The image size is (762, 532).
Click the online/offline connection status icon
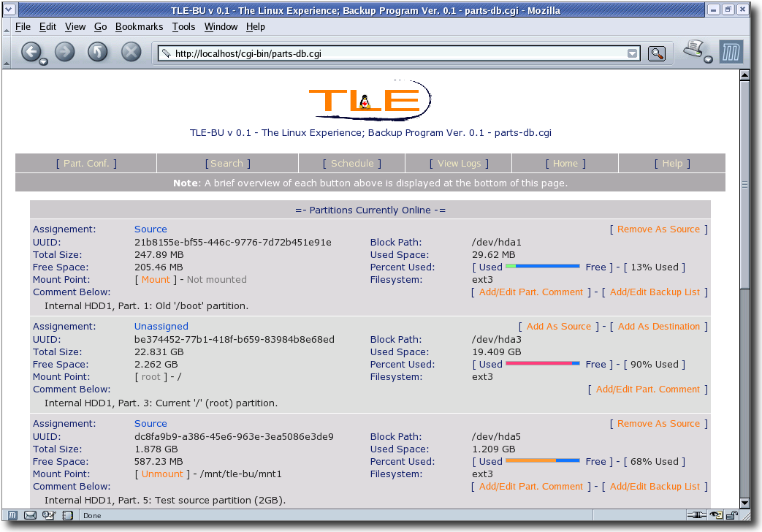[x=696, y=515]
